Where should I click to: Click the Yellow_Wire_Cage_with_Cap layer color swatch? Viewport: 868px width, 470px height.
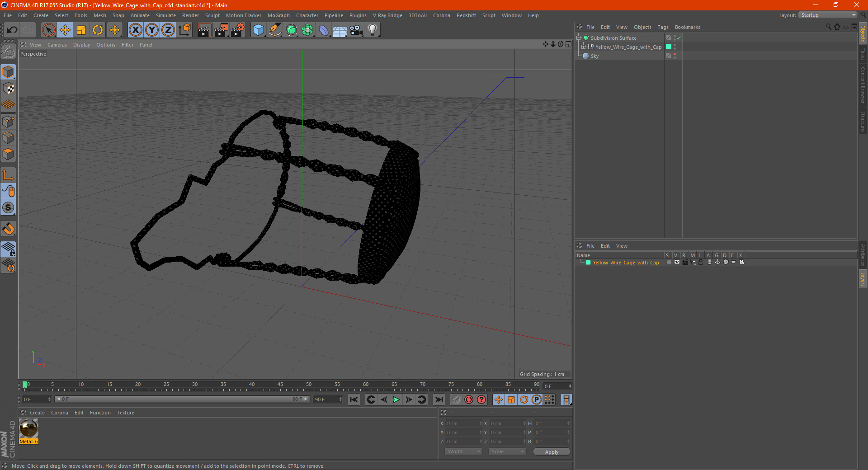click(x=588, y=263)
